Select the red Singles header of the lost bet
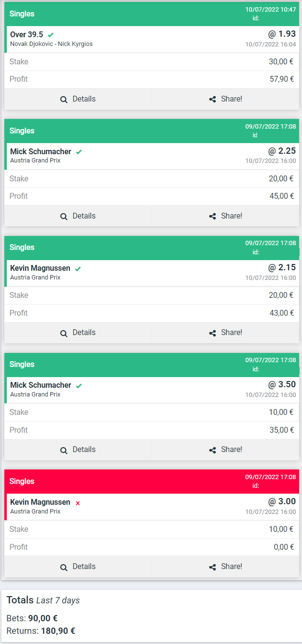The height and width of the screenshot is (644, 302). point(152,482)
